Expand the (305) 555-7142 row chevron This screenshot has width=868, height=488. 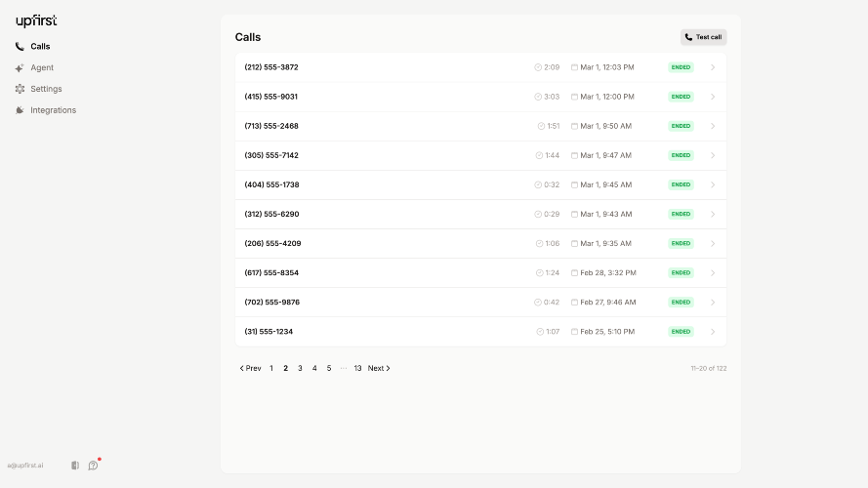713,155
